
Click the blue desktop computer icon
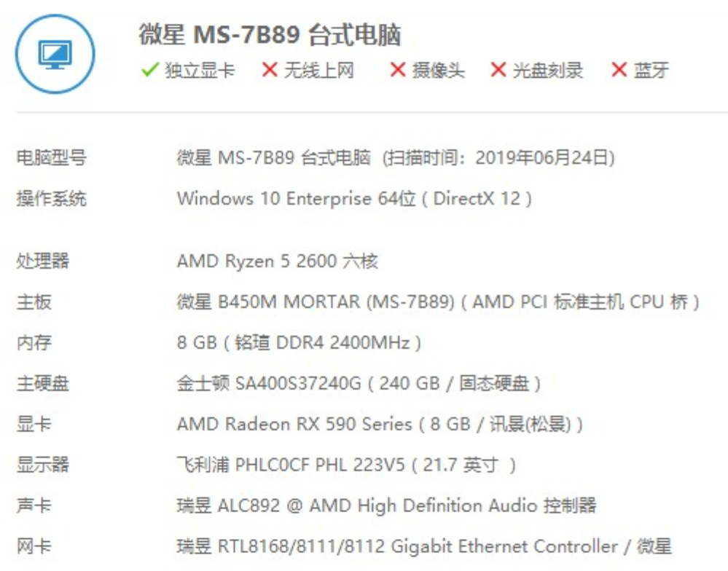[55, 54]
